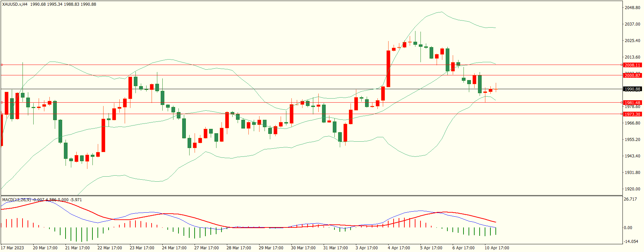The width and height of the screenshot is (644, 252).
Task: Click the 2048.80 price scale label
Action: [x=632, y=8]
